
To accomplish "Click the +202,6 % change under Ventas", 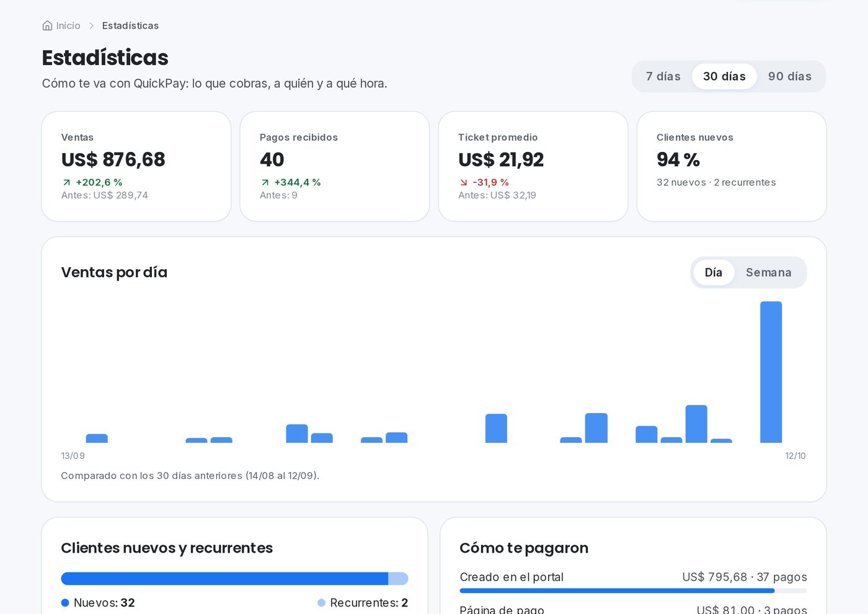I will [x=99, y=182].
